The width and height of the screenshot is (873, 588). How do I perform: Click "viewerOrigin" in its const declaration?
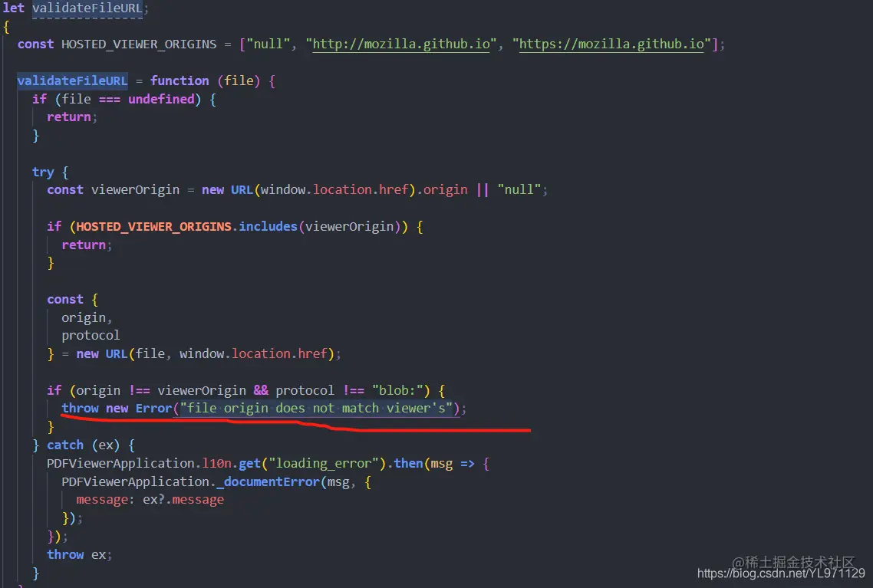[x=135, y=189]
